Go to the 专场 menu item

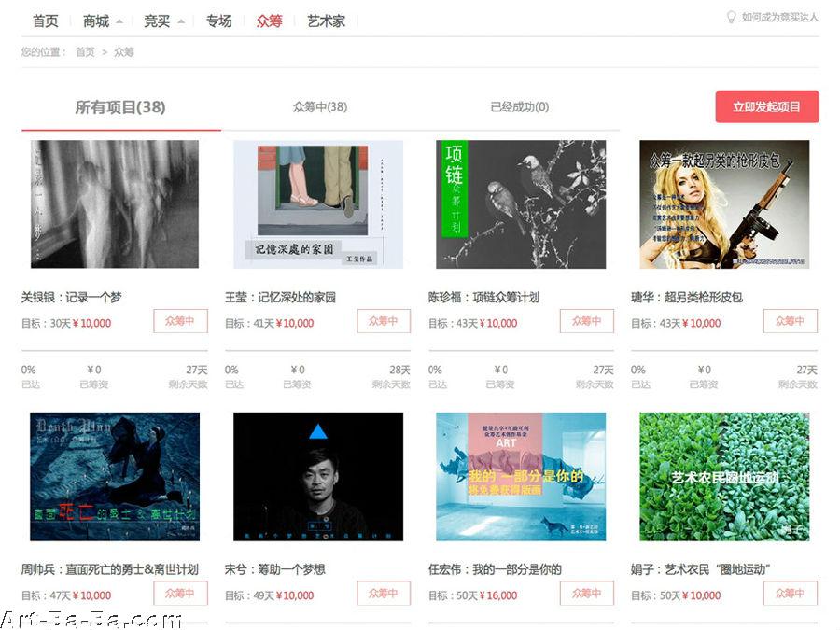click(218, 21)
